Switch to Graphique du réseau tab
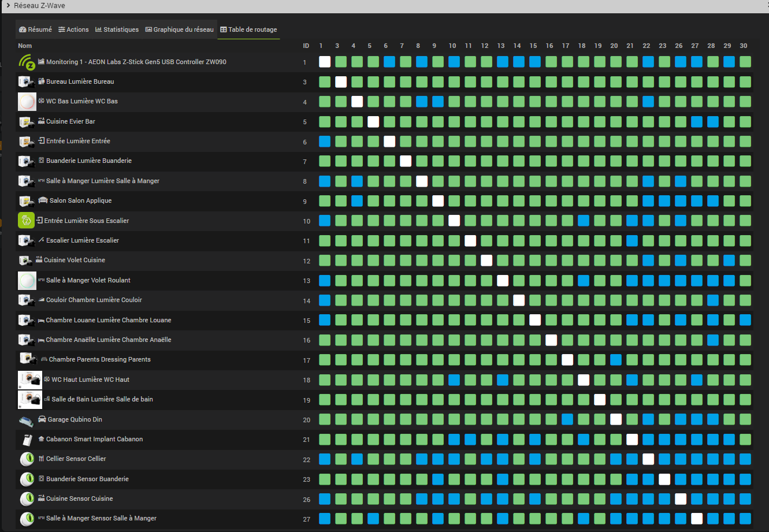The image size is (769, 532). [x=179, y=29]
